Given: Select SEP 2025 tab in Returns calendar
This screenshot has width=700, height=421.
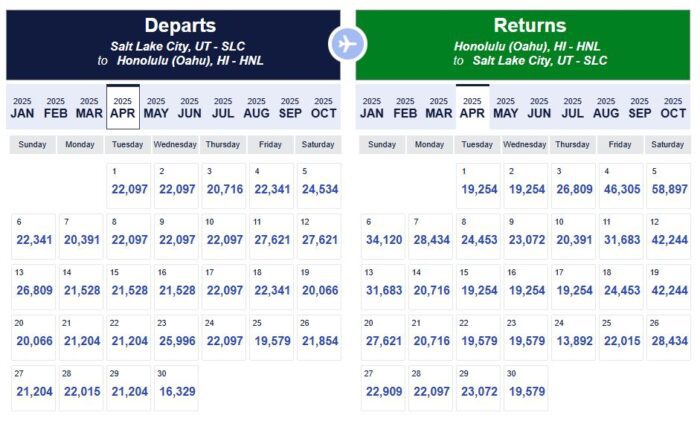Looking at the screenshot, I should point(640,108).
